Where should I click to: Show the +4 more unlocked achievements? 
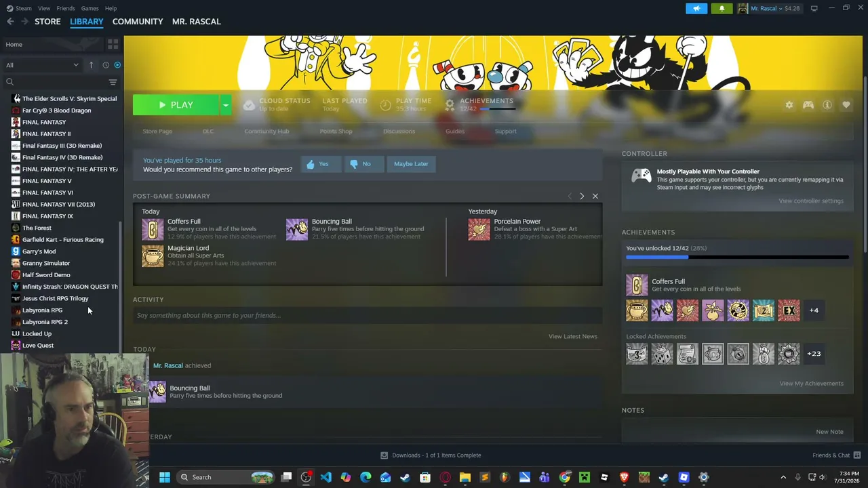pos(814,310)
